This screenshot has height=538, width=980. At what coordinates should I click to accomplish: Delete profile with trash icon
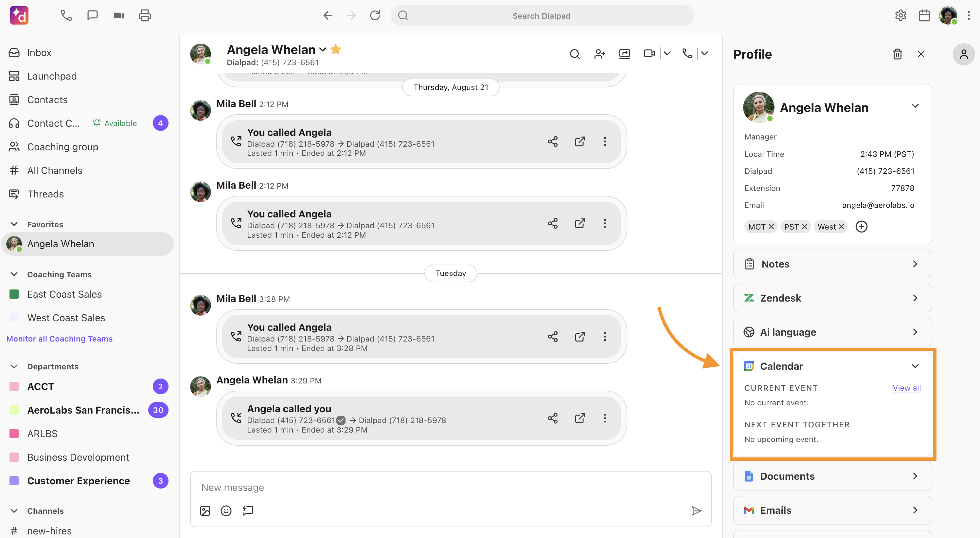(898, 54)
